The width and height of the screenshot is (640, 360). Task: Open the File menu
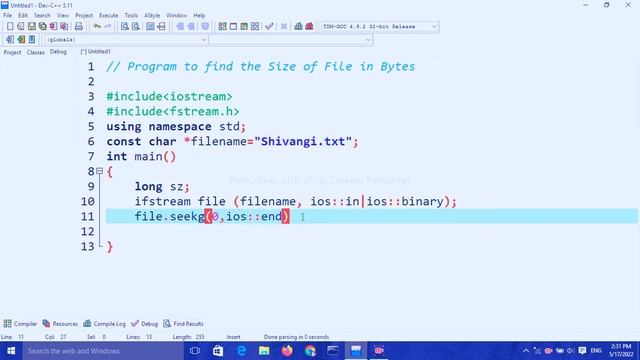tap(7, 16)
